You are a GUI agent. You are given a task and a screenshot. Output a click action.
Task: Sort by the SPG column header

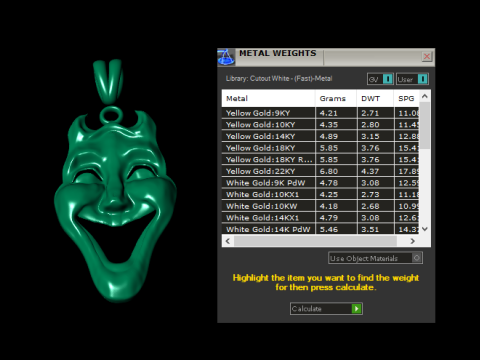[406, 98]
